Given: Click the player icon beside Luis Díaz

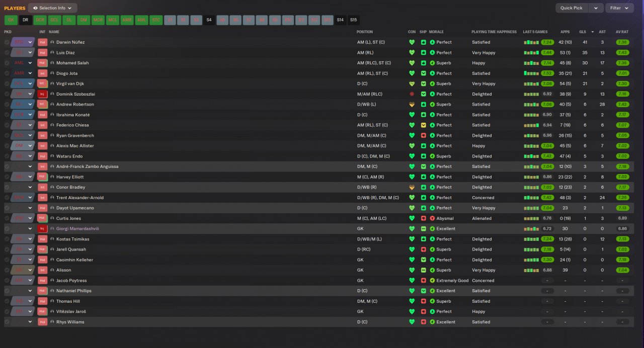Looking at the screenshot, I should click(x=52, y=53).
